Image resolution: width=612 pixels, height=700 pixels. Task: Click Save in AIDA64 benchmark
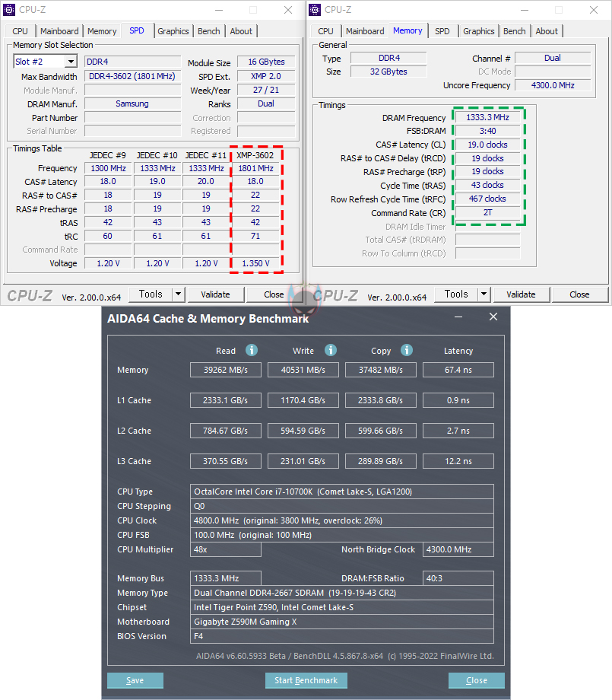pos(135,680)
